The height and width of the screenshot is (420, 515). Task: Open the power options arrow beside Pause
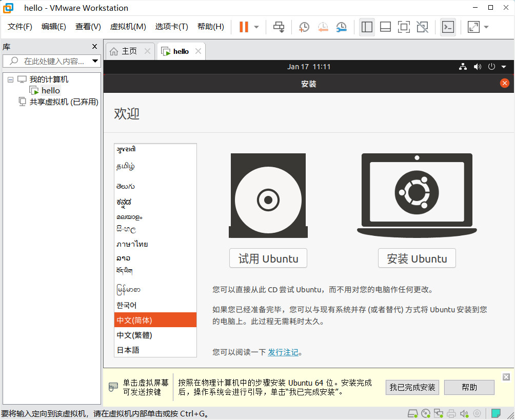tap(256, 27)
